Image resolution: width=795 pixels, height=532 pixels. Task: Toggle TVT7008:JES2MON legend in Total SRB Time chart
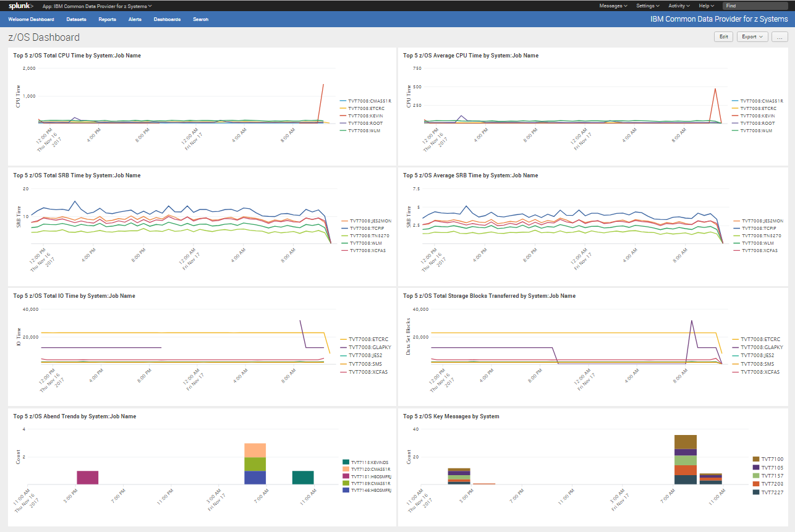[x=367, y=221]
